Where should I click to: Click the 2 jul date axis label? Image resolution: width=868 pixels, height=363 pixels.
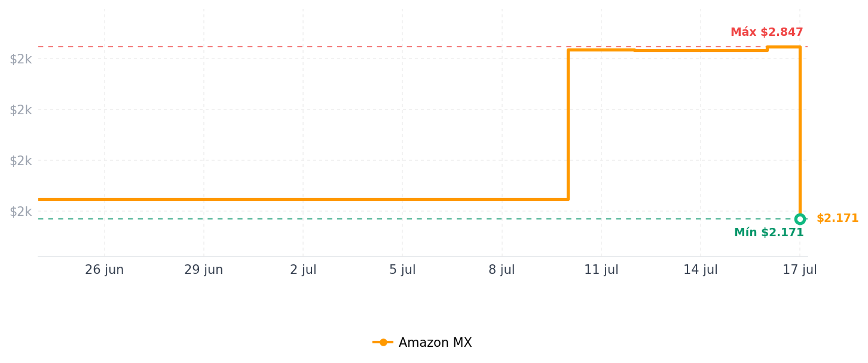(x=303, y=270)
